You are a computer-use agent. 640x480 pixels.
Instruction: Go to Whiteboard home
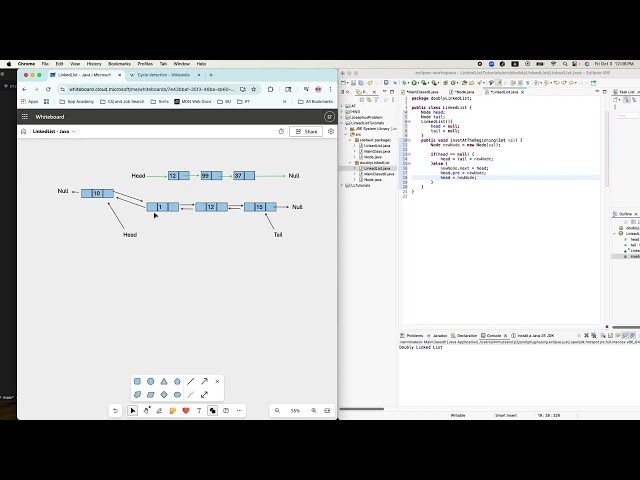click(x=23, y=131)
